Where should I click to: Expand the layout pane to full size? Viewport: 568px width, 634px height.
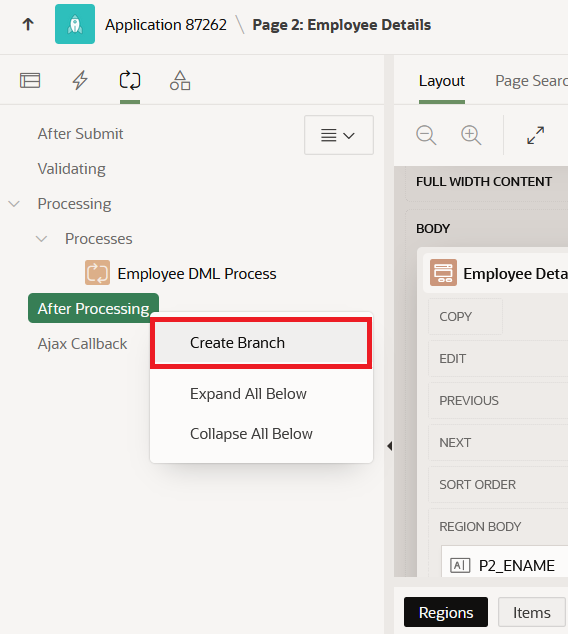point(535,135)
